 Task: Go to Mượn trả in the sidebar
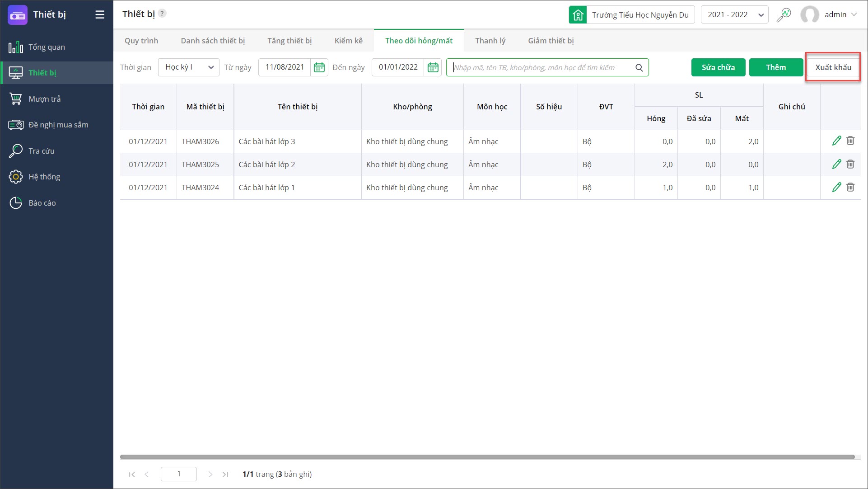click(44, 99)
